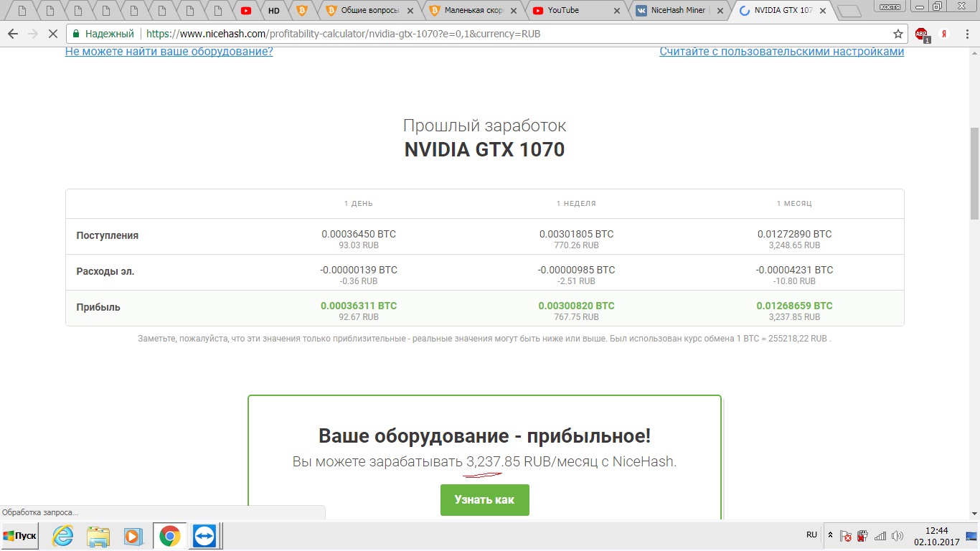Open Windows Media Player from the taskbar
Viewport: 980px width, 551px height.
click(x=133, y=536)
